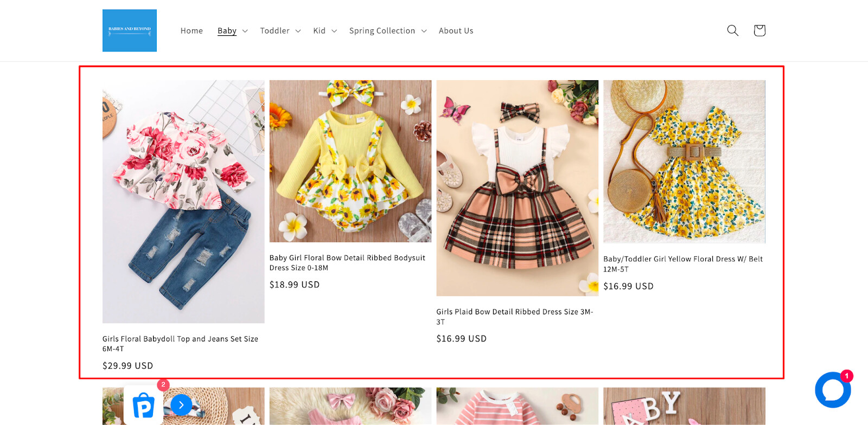868x425 pixels.
Task: Click the Babies and Beyond store logo
Action: 130,30
